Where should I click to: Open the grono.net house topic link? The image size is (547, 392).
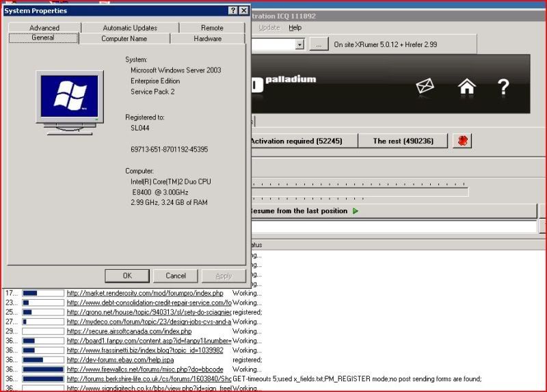click(149, 312)
